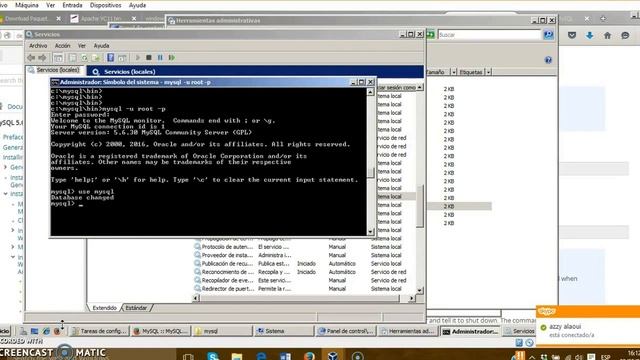This screenshot has width=640, height=360.
Task: Click the Pocket icon in Firefox toolbar
Action: 572,36
